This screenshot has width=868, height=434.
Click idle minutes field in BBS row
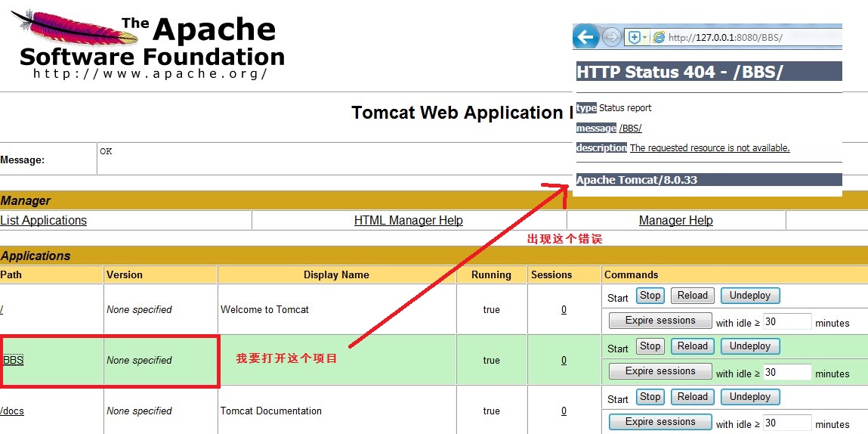787,372
